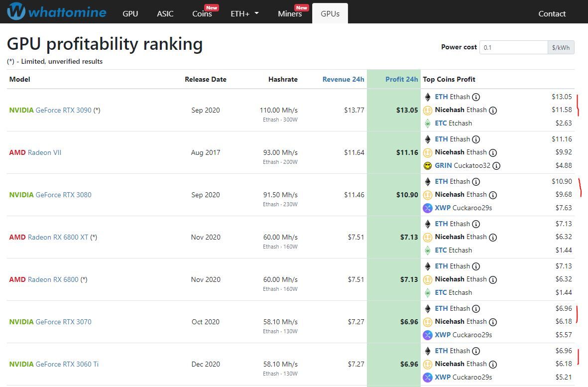
Task: Open GRIN Cuckatoo32 coin link
Action: tap(463, 165)
